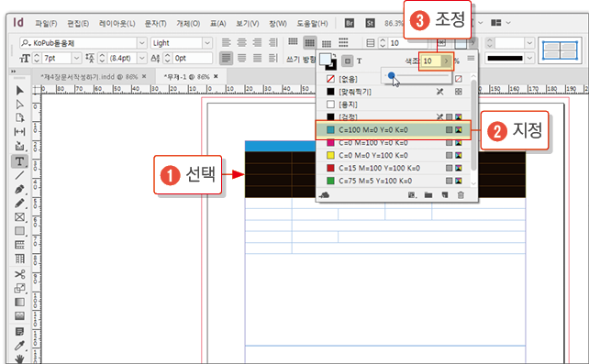Toggle formatting affects container button
This screenshot has height=364, width=589.
(x=348, y=61)
